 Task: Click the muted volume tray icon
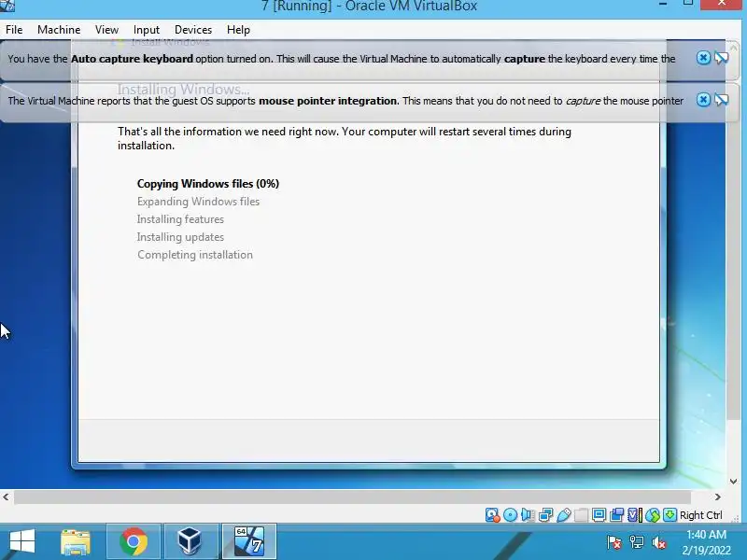[x=659, y=542]
